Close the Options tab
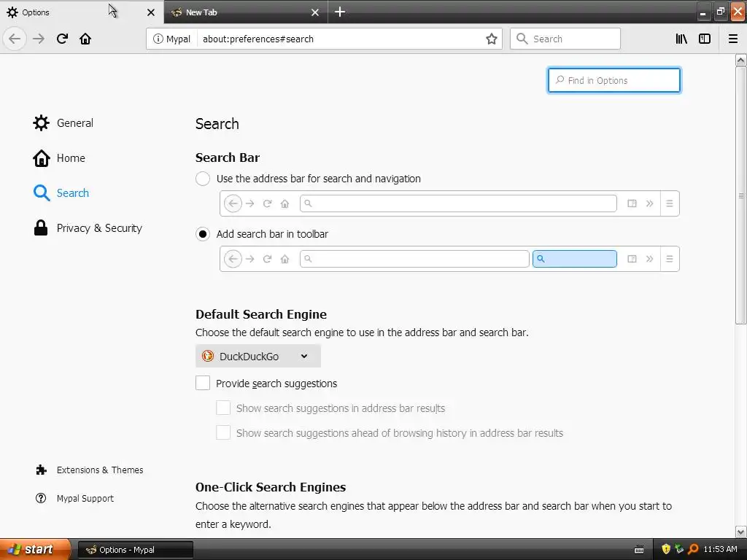 pos(150,12)
